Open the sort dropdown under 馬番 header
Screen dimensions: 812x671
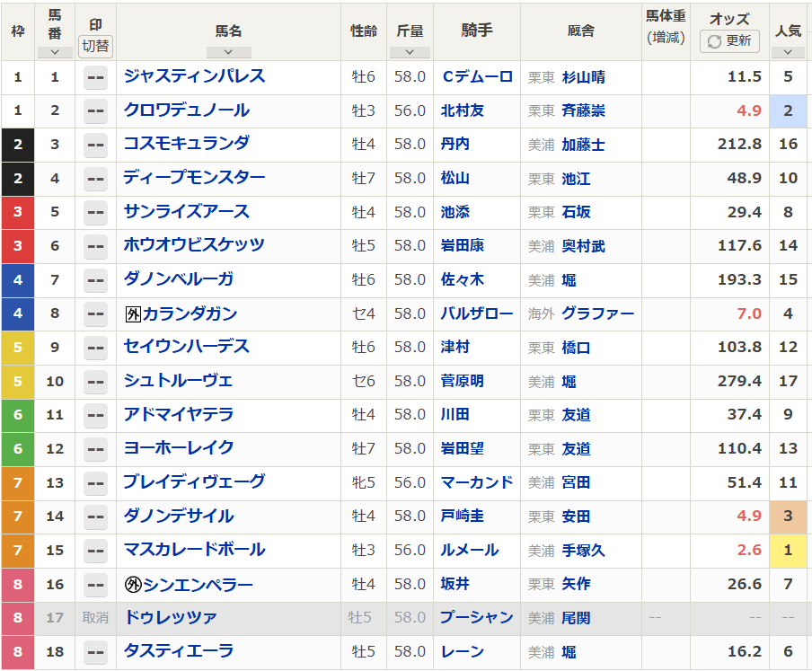55,52
